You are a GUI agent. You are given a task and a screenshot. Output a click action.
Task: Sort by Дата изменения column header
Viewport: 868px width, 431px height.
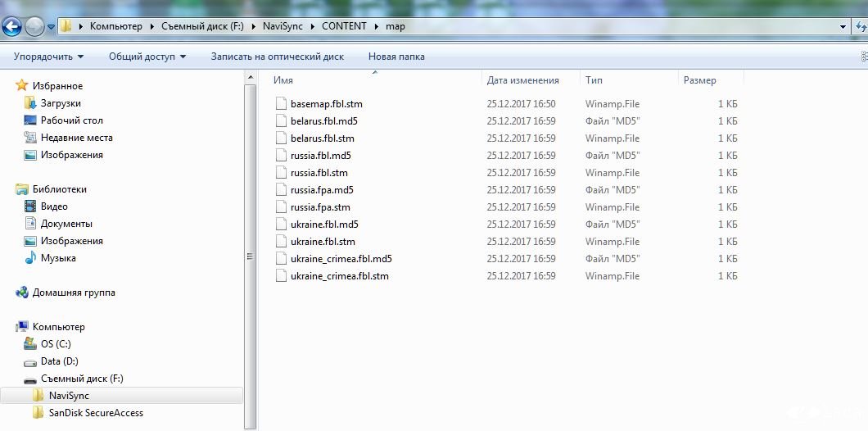522,80
